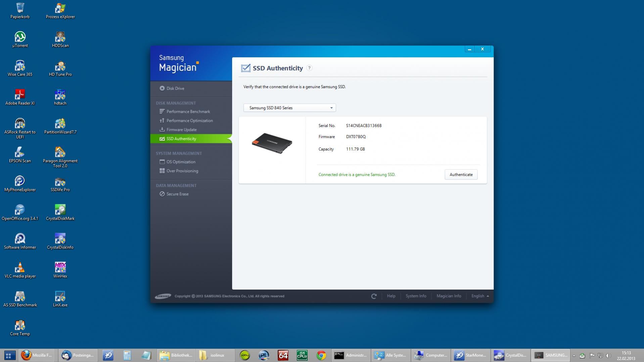Viewport: 644px width, 362px height.
Task: Select the Adobe Reader XI icon
Action: pyautogui.click(x=20, y=97)
